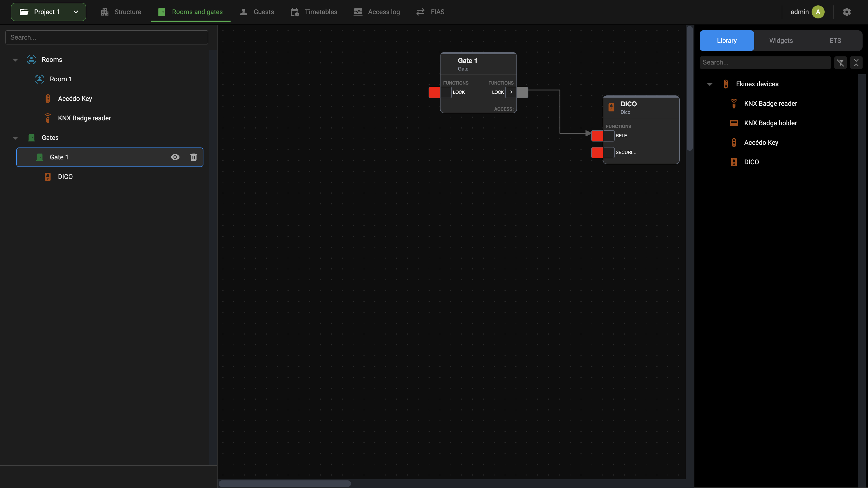Click Gate 1 gray LOCK output port
Image resolution: width=868 pixels, height=488 pixels.
pos(522,92)
